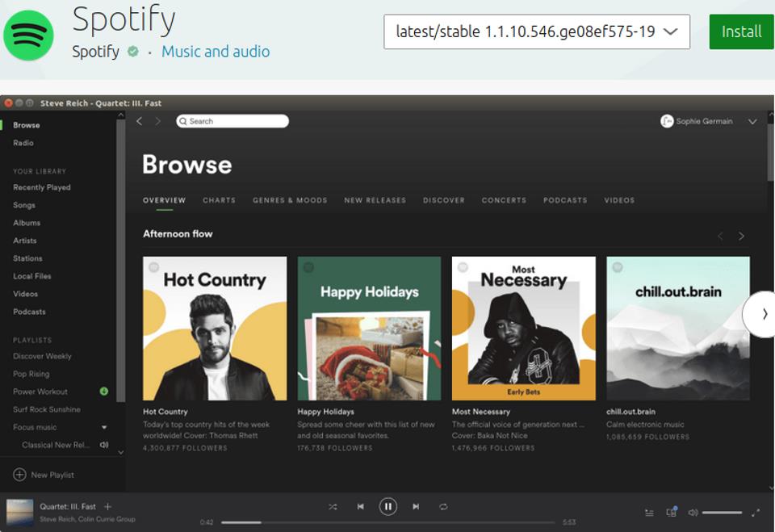Collapse the Focus music folder
Viewport: 775px width, 532px height.
tap(104, 427)
